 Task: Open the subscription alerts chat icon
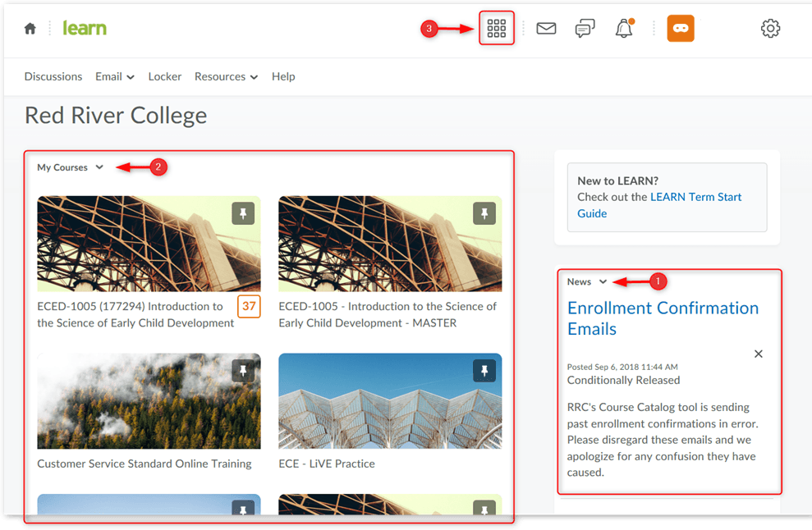point(585,29)
